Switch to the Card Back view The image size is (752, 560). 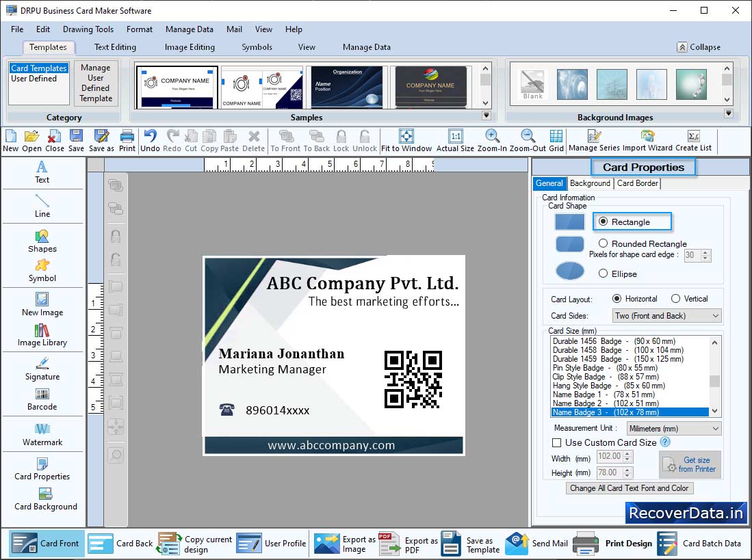click(121, 543)
